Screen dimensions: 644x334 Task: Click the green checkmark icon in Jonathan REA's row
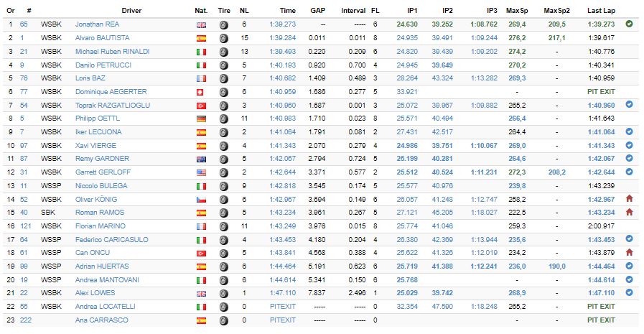coord(629,24)
